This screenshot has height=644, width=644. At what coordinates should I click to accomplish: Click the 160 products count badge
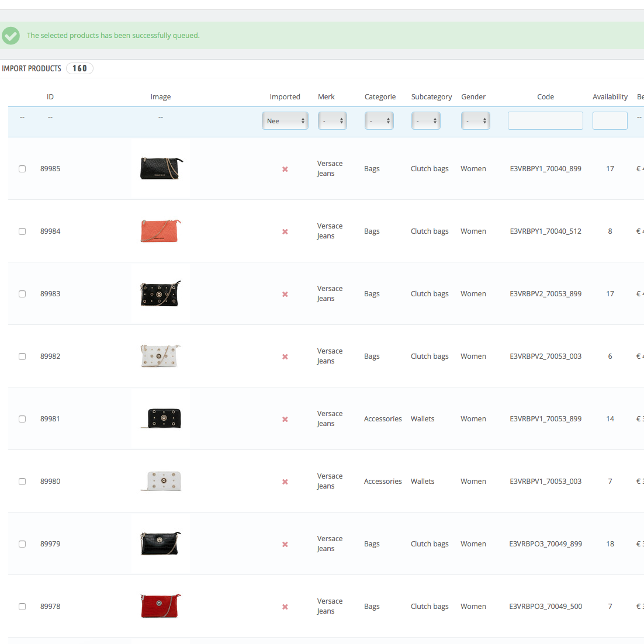tap(79, 68)
